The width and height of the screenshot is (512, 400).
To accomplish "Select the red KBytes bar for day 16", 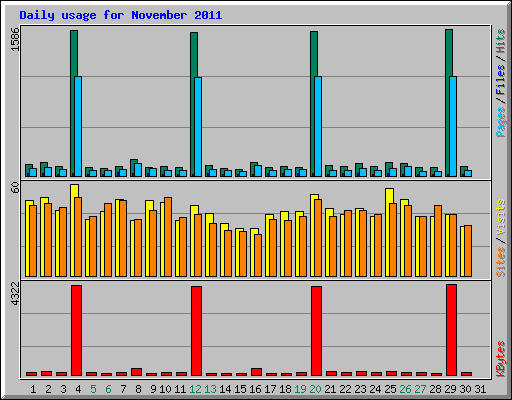I will pos(256,372).
